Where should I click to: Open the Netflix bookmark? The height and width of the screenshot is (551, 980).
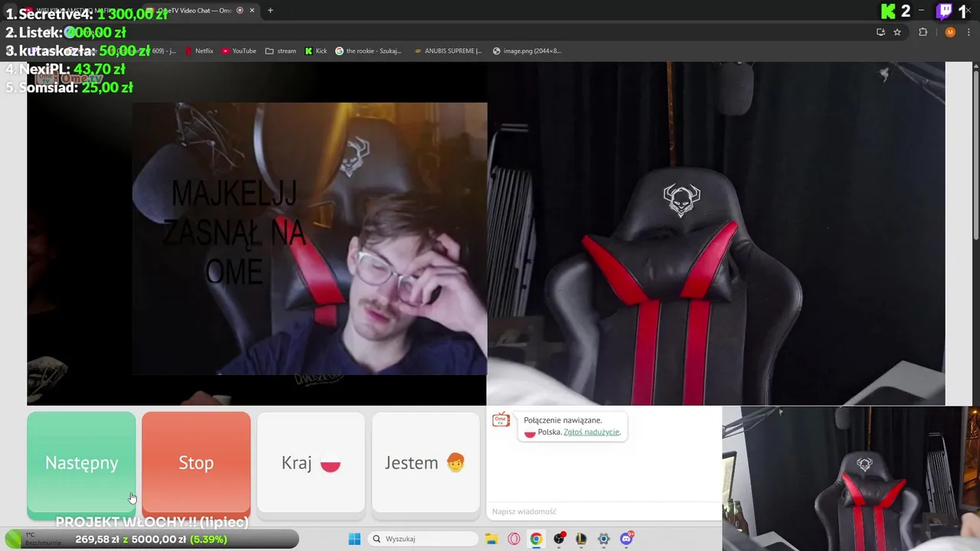pyautogui.click(x=199, y=51)
